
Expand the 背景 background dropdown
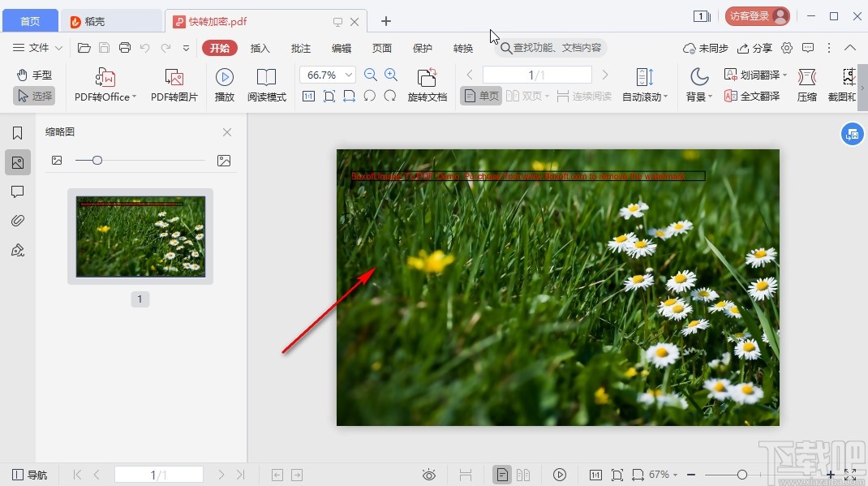pos(698,97)
